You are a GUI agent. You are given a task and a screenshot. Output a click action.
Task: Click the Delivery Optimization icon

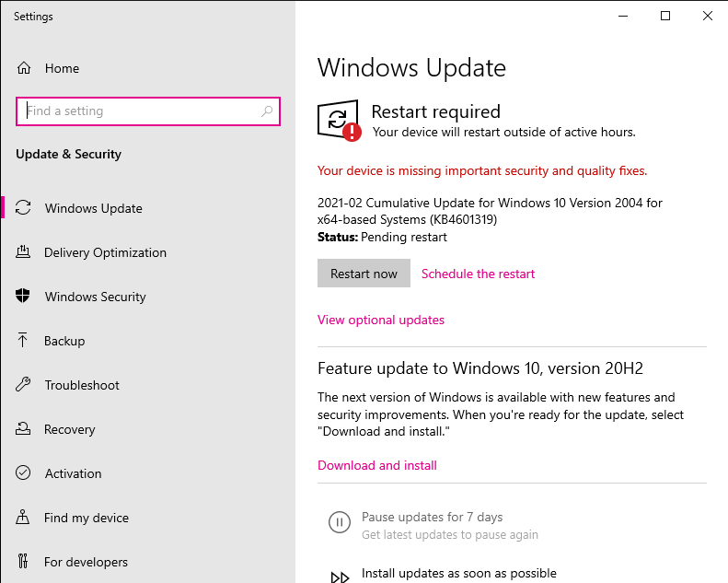pyautogui.click(x=23, y=252)
